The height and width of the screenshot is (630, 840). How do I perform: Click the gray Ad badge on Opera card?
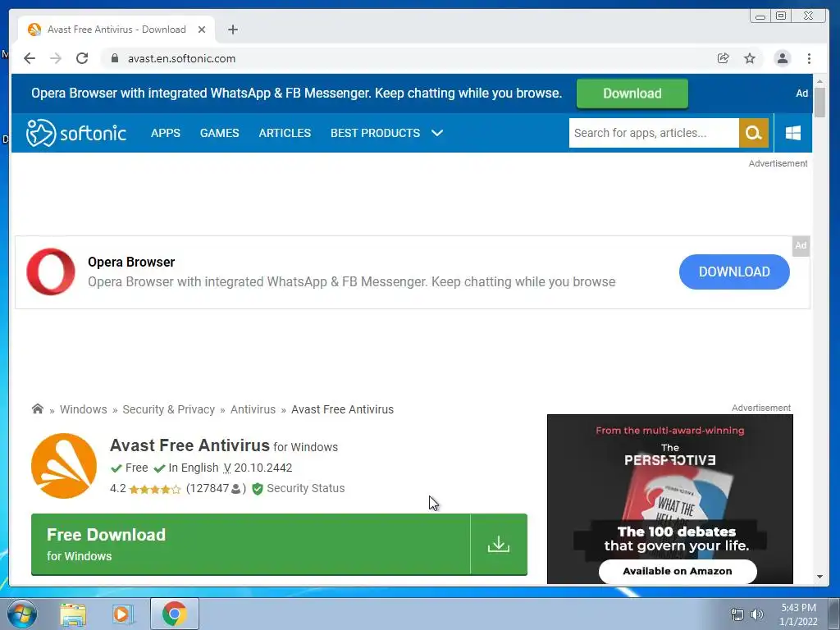pos(801,246)
